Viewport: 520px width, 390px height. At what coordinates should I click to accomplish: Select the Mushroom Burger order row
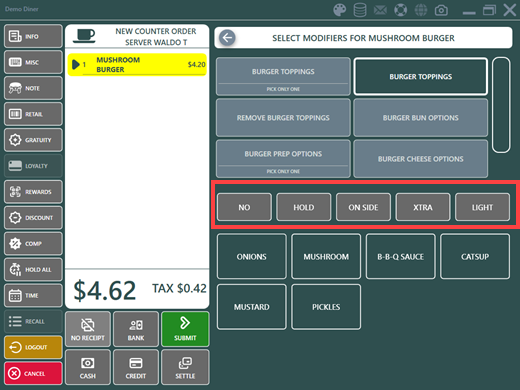[137, 65]
